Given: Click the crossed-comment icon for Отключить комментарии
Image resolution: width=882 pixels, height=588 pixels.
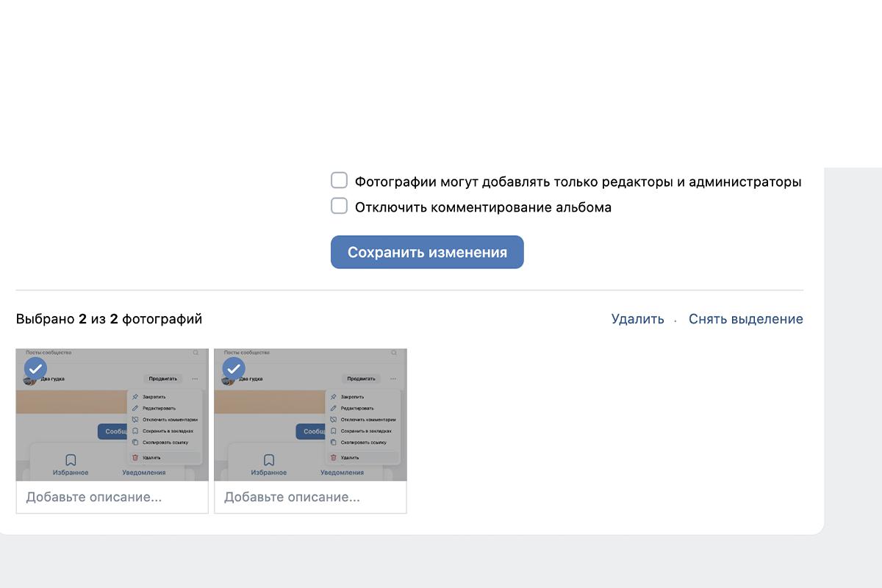Looking at the screenshot, I should pos(135,419).
